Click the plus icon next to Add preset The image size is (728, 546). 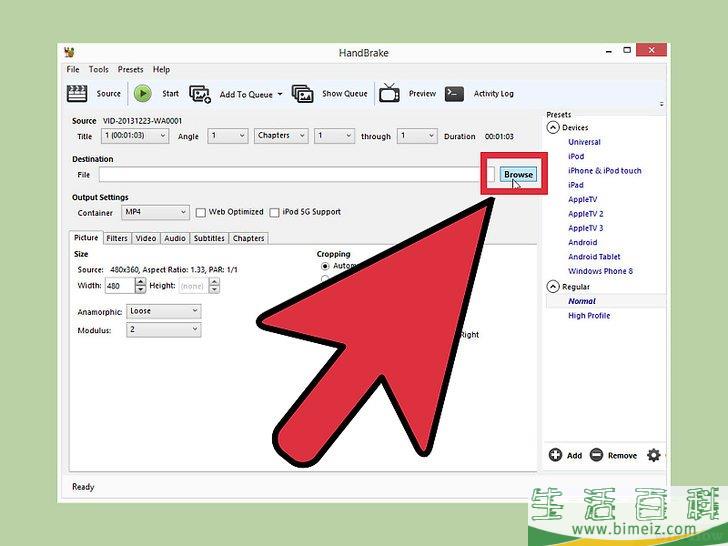[x=555, y=455]
